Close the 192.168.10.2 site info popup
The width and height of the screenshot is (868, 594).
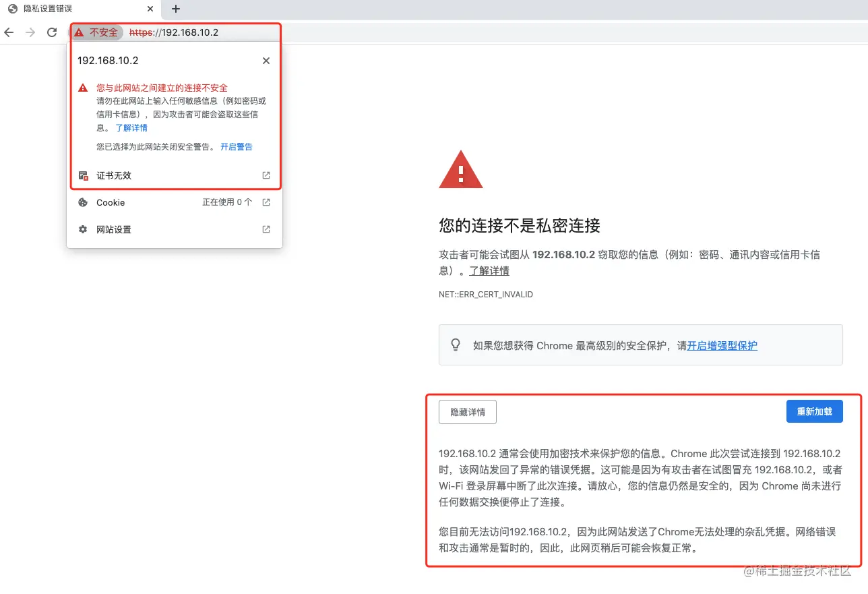pyautogui.click(x=266, y=61)
